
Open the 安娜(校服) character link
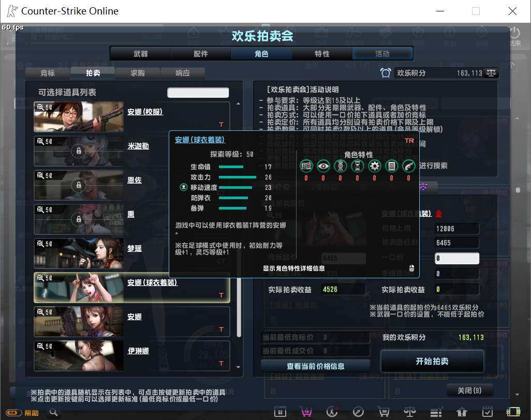145,112
